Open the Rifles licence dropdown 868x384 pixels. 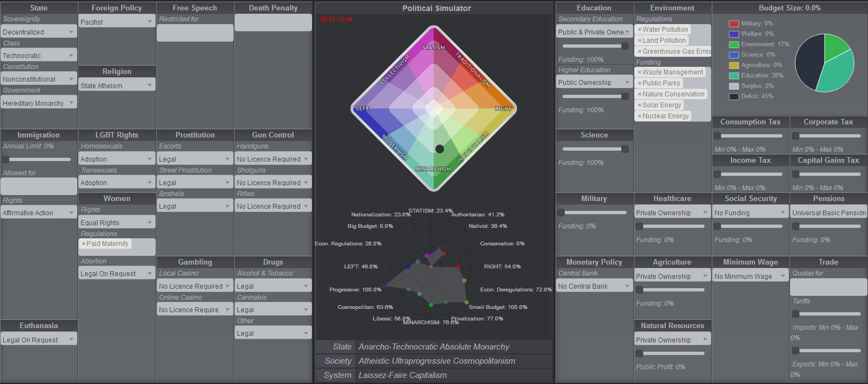[273, 206]
